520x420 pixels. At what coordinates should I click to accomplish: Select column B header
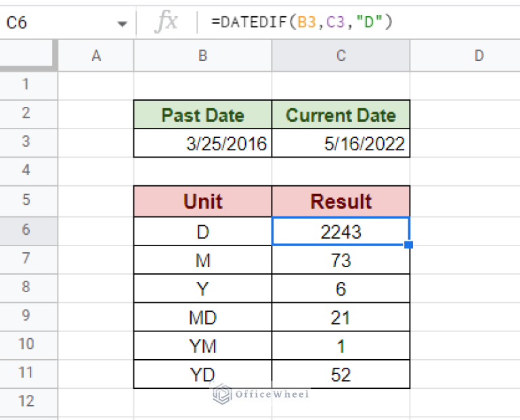[x=202, y=56]
